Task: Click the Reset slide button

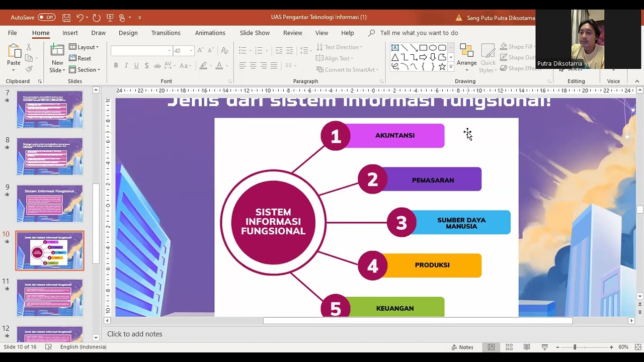Action: 80,58
